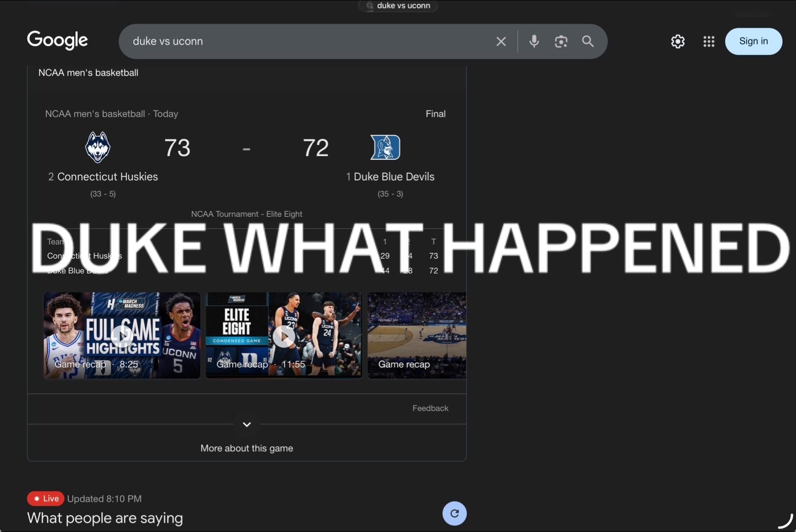Click the Google logo
The image size is (796, 532).
pyautogui.click(x=58, y=40)
